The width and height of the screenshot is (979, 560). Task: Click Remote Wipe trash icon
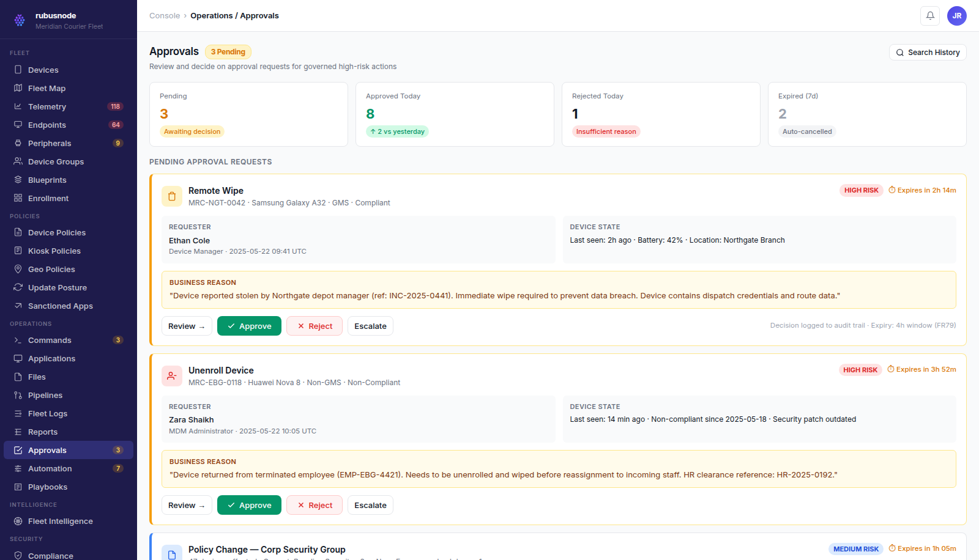(172, 196)
